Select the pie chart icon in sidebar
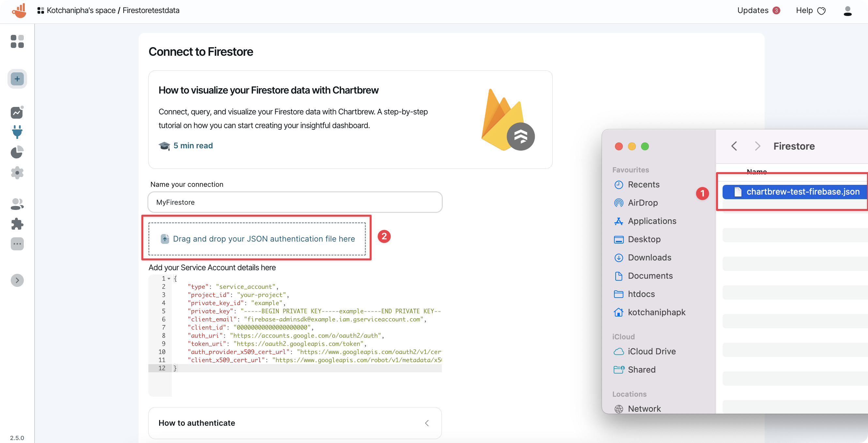Screen dimensions: 868x443 17,152
